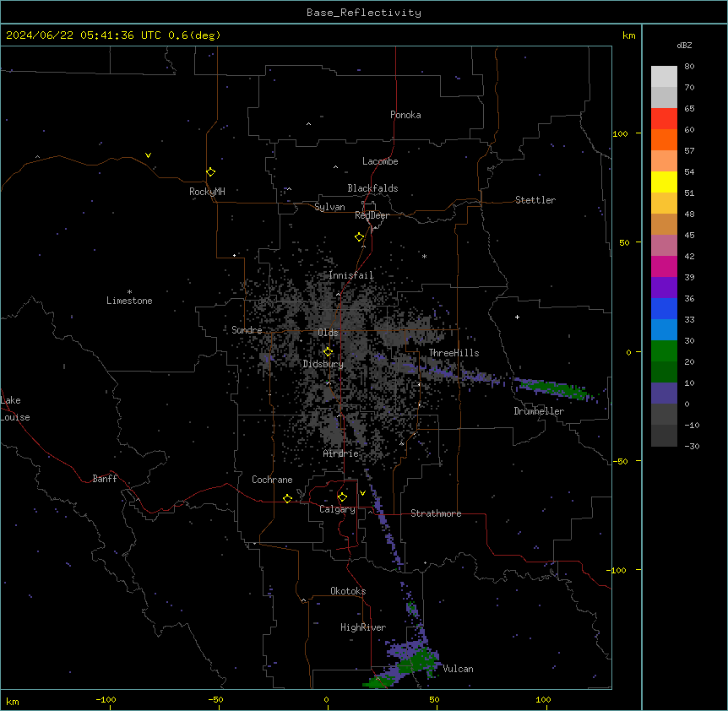
Task: Click the yellow V marker northwest of RockyMH
Action: (148, 155)
